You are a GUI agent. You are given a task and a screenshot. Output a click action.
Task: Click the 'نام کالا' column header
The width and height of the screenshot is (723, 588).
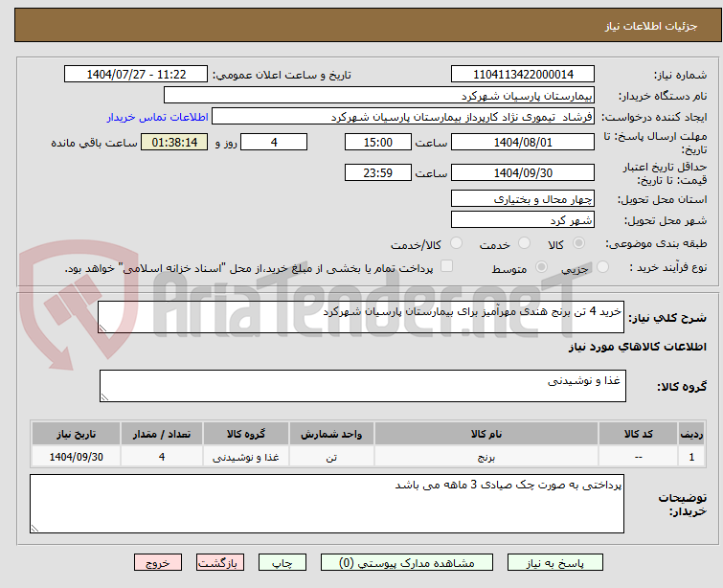coord(486,434)
